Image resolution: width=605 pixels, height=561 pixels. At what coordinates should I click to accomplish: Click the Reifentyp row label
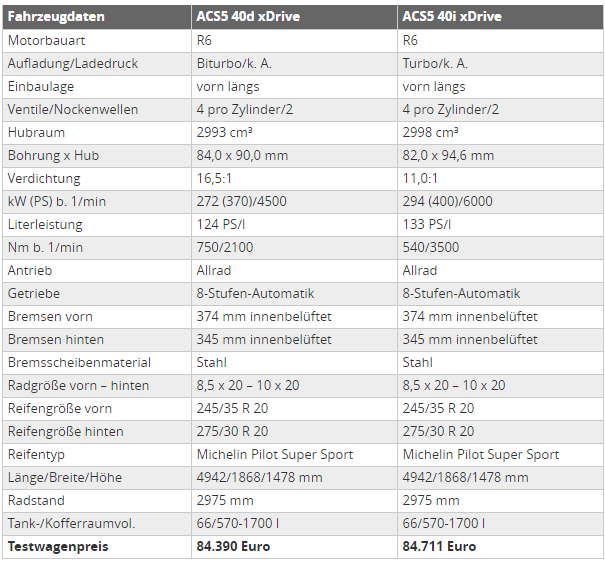[36, 455]
